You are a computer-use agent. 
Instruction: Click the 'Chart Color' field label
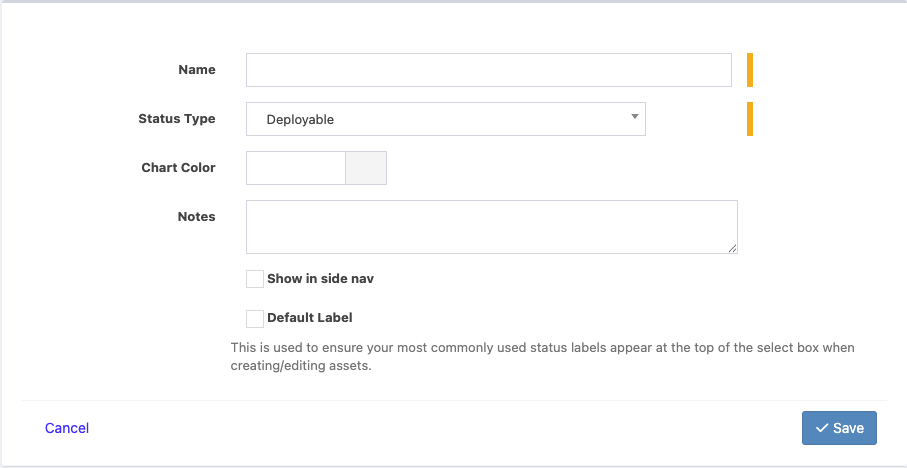point(179,168)
